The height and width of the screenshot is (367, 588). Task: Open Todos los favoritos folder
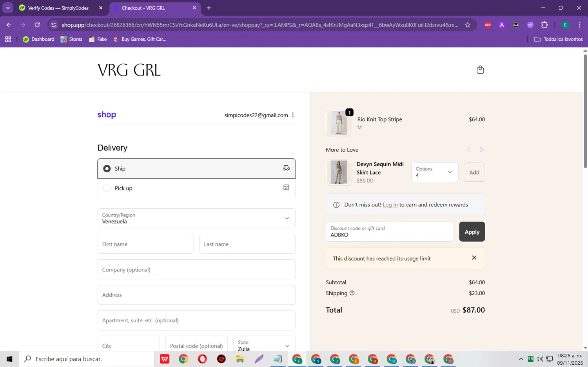[x=558, y=39]
